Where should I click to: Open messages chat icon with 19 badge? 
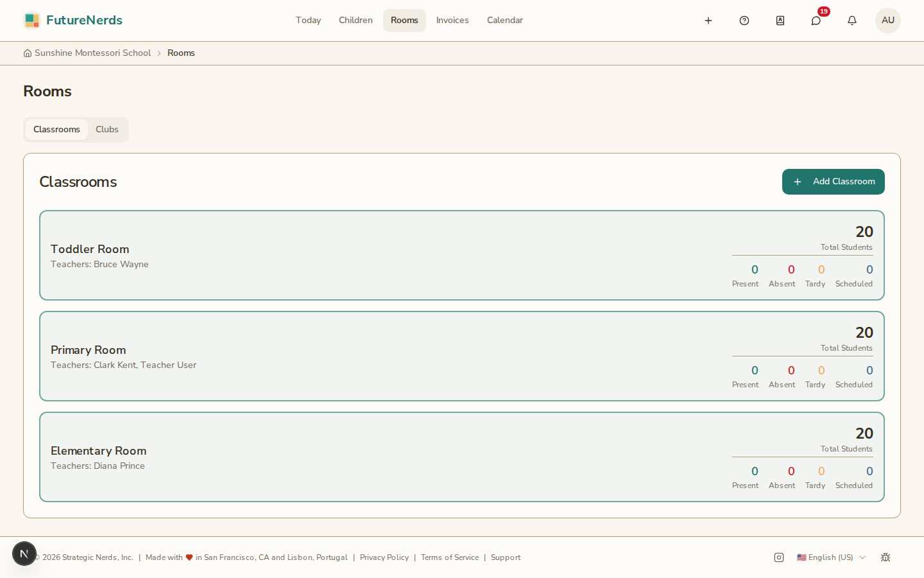[816, 21]
